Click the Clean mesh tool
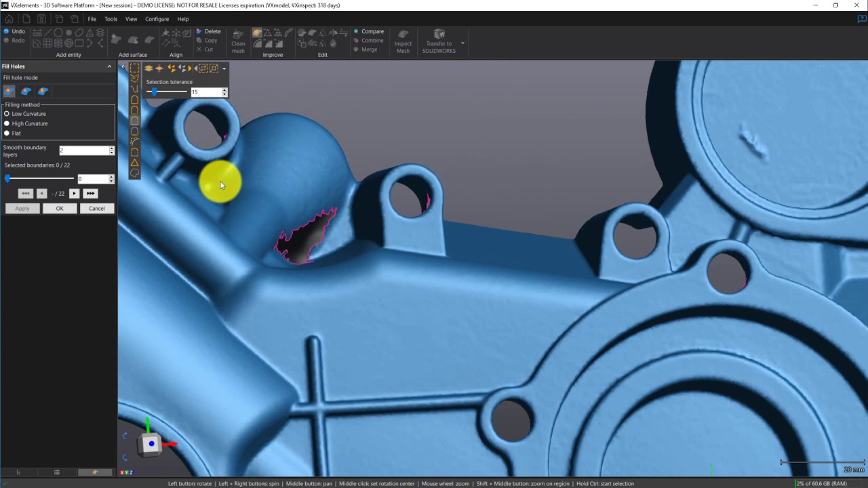Viewport: 868px width, 488px height. point(238,41)
